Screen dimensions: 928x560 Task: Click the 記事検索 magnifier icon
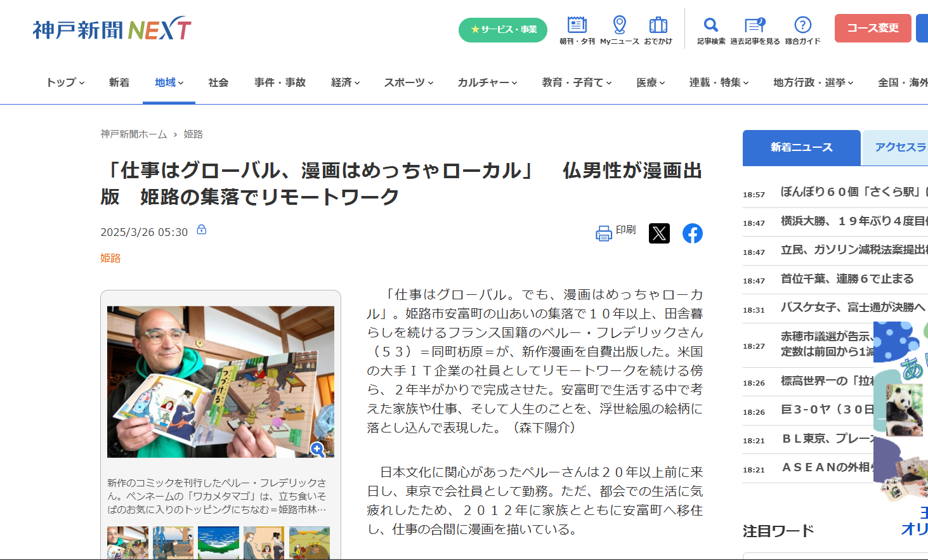click(710, 25)
